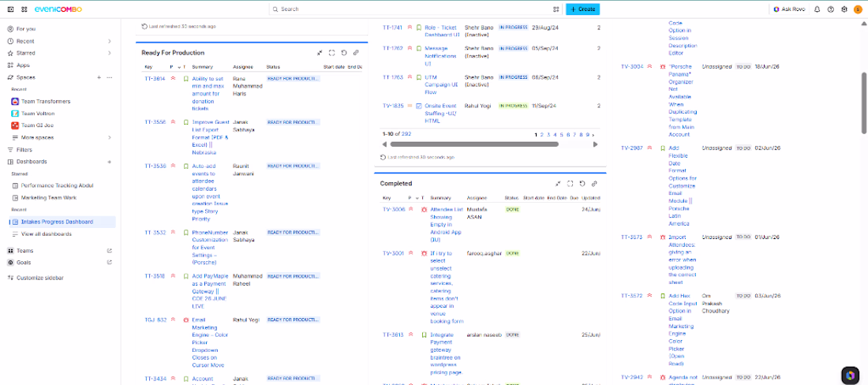Go to page 2 of results
868x385 pixels.
(x=543, y=134)
